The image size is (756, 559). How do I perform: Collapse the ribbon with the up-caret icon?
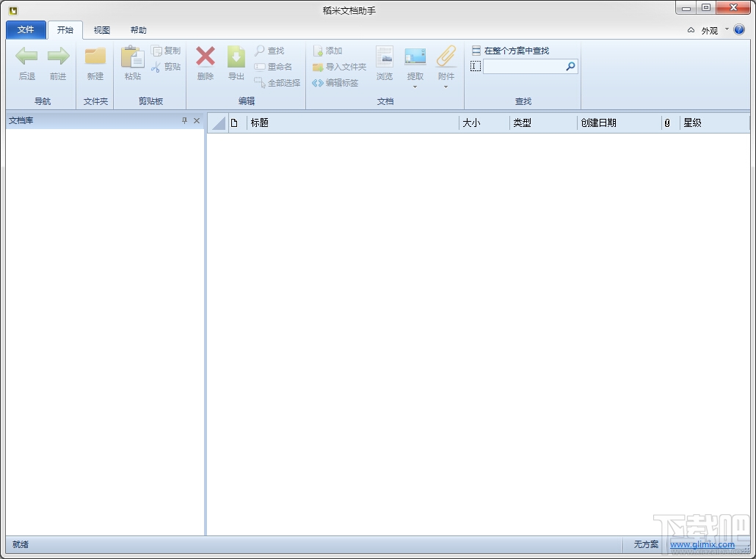pos(691,30)
